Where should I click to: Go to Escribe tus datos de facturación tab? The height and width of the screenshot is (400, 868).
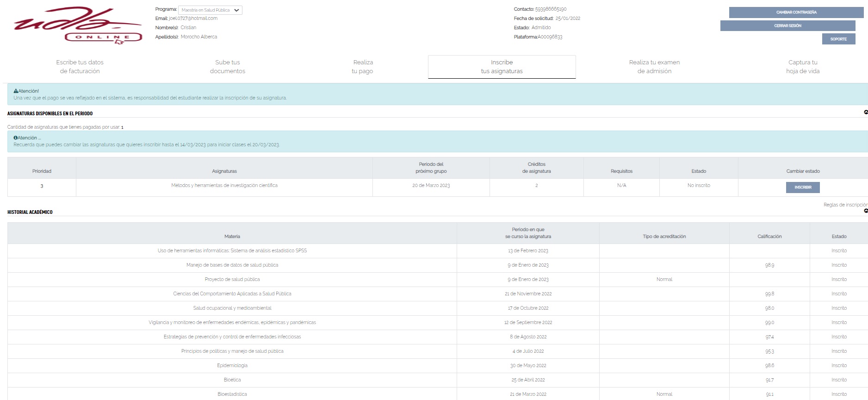[x=80, y=67]
